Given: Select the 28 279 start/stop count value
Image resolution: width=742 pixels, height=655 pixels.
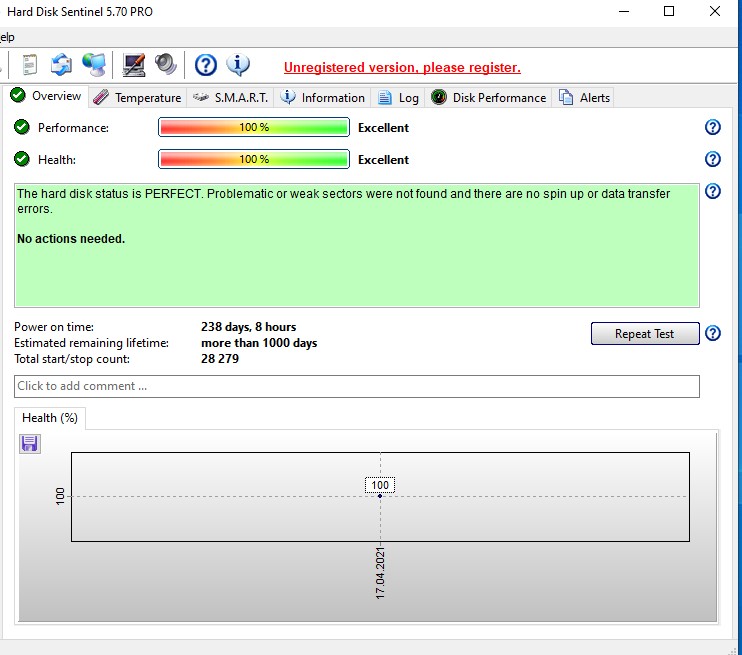Looking at the screenshot, I should [220, 359].
